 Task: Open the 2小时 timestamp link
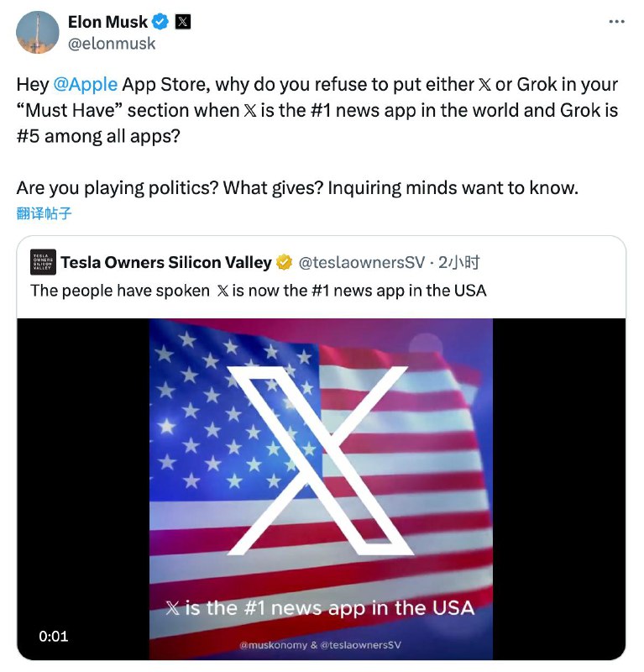459,263
